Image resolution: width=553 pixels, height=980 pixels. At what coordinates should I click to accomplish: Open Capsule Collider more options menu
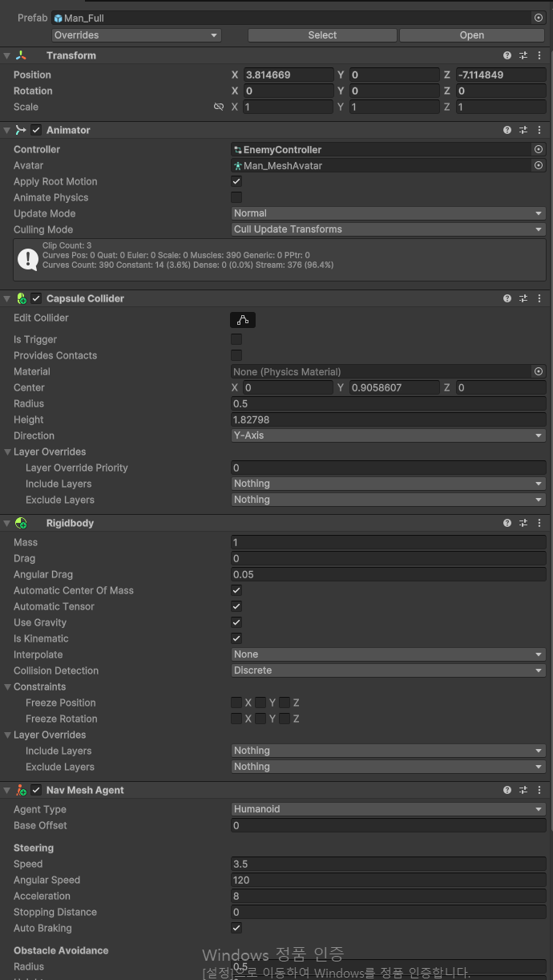click(539, 298)
